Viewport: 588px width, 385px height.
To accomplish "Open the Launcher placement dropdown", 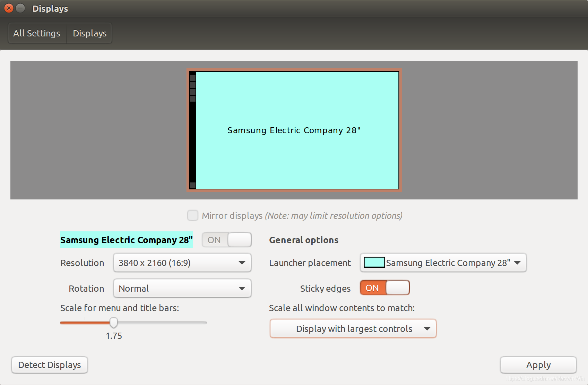I will [443, 263].
